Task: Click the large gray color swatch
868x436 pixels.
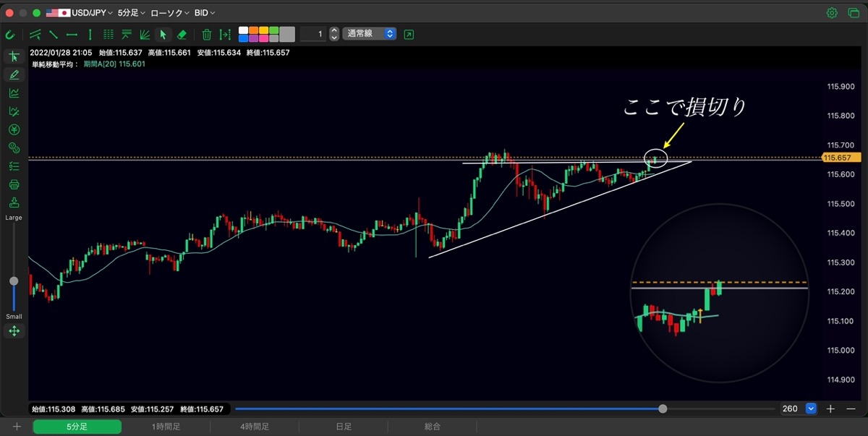Action: coord(287,34)
